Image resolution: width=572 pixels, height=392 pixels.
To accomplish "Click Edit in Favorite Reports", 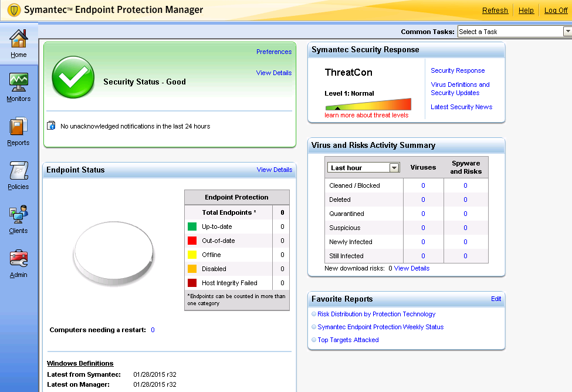I will (496, 299).
